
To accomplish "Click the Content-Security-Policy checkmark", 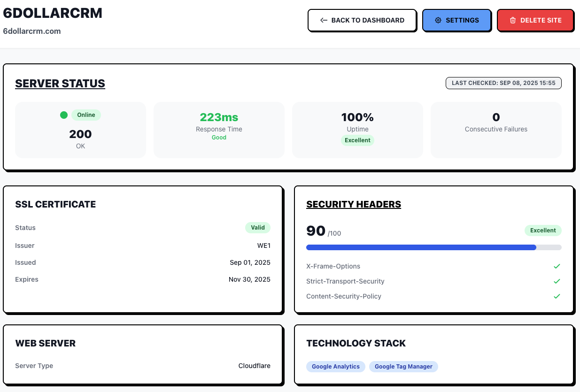I will pyautogui.click(x=557, y=296).
